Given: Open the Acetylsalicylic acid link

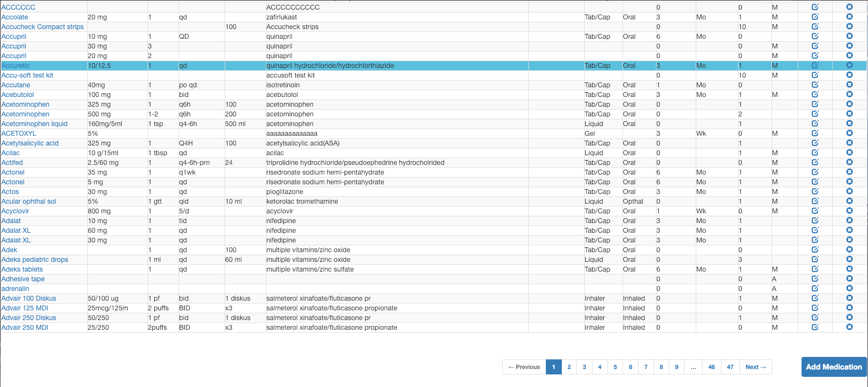Looking at the screenshot, I should tap(30, 143).
